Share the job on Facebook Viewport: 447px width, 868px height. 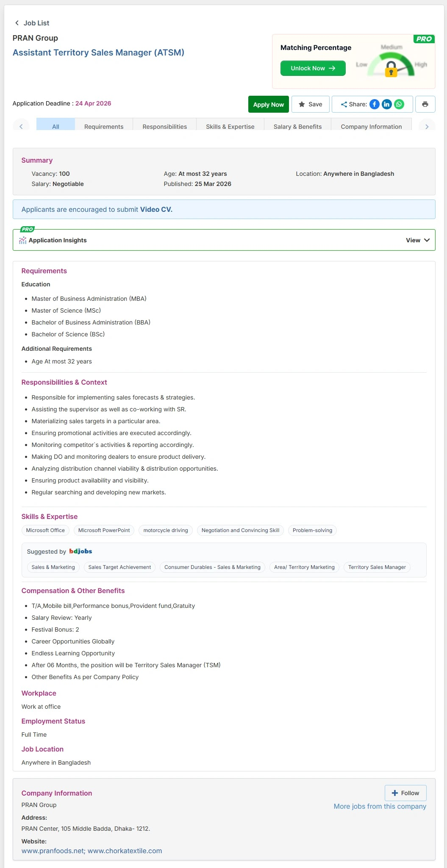pyautogui.click(x=375, y=104)
